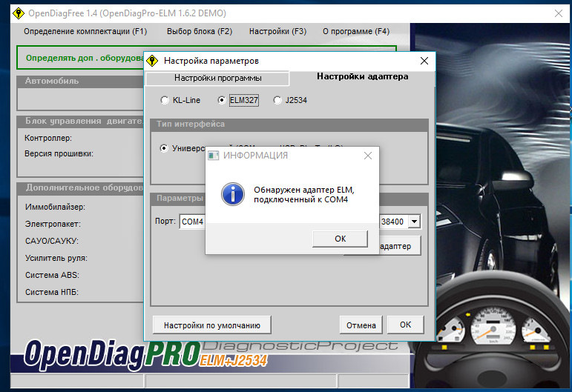This screenshot has height=392, width=572.
Task: Click OK in the Настройка параметров dialog
Action: pos(405,325)
